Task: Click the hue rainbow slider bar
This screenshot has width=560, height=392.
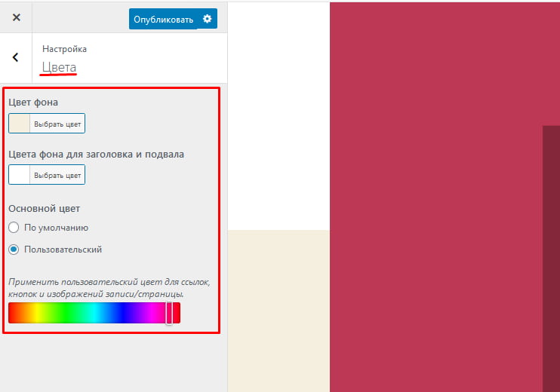Action: tap(94, 313)
